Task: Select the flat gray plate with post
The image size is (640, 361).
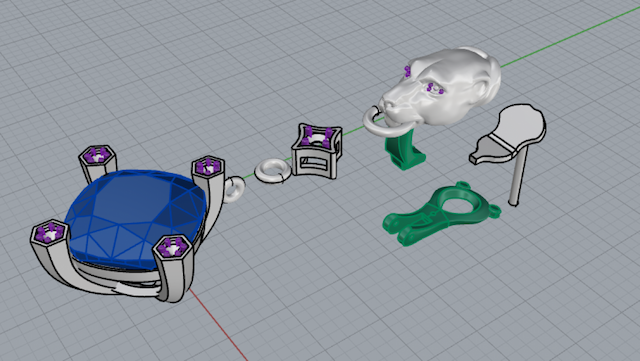Action: [509, 135]
